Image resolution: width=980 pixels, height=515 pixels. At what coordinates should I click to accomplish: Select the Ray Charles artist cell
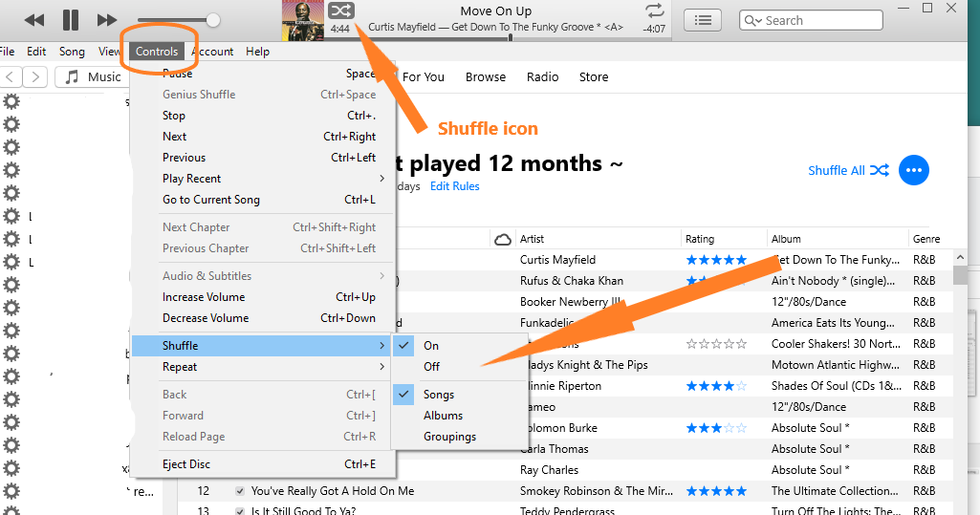[550, 470]
